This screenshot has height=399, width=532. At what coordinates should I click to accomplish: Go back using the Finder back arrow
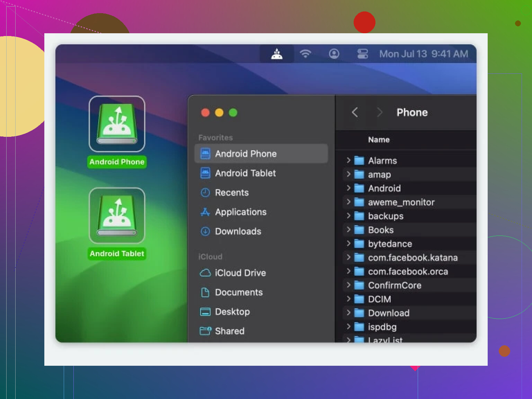click(355, 112)
